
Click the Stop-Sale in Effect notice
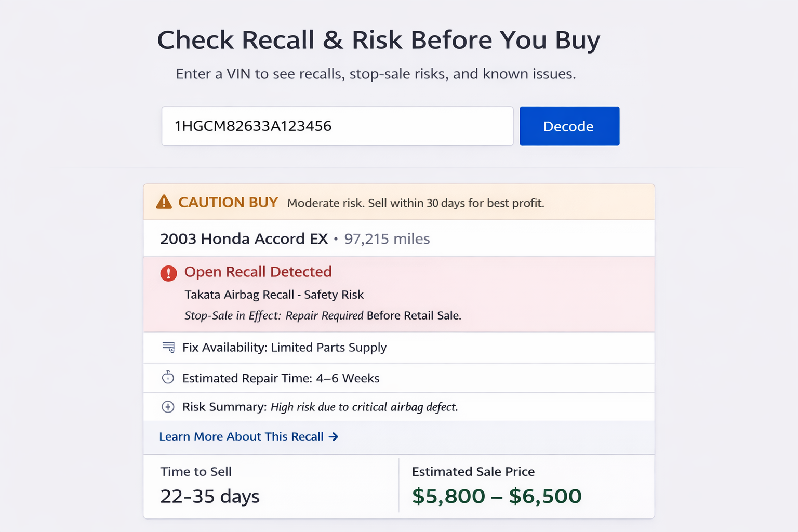pyautogui.click(x=323, y=315)
